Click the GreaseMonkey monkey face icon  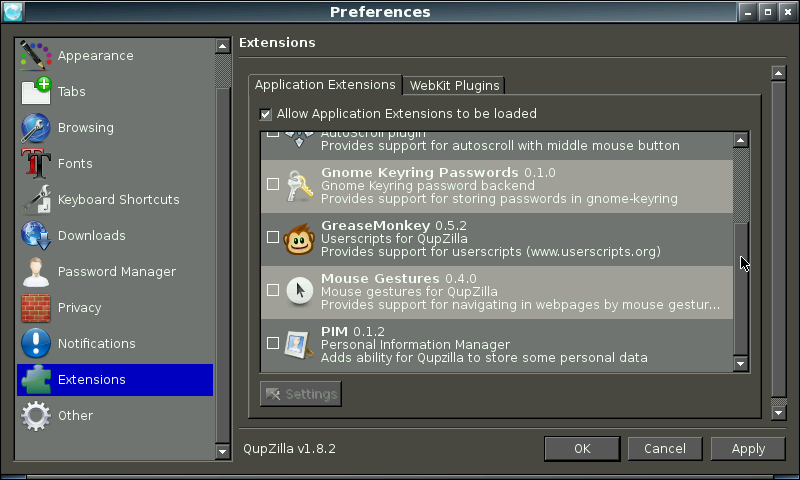click(x=299, y=239)
